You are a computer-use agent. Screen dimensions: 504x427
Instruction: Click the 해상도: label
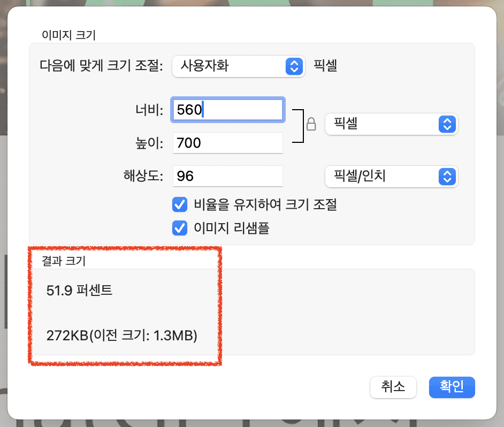click(x=143, y=176)
